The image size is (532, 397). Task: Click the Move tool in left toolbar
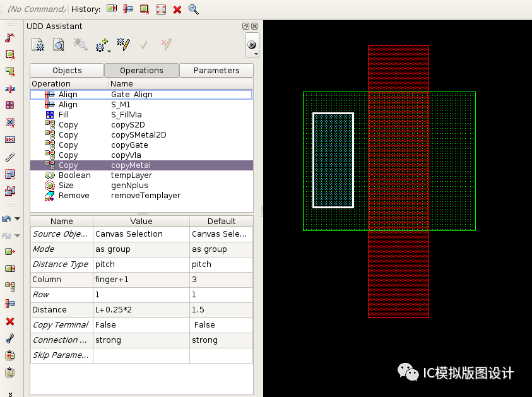[10, 252]
